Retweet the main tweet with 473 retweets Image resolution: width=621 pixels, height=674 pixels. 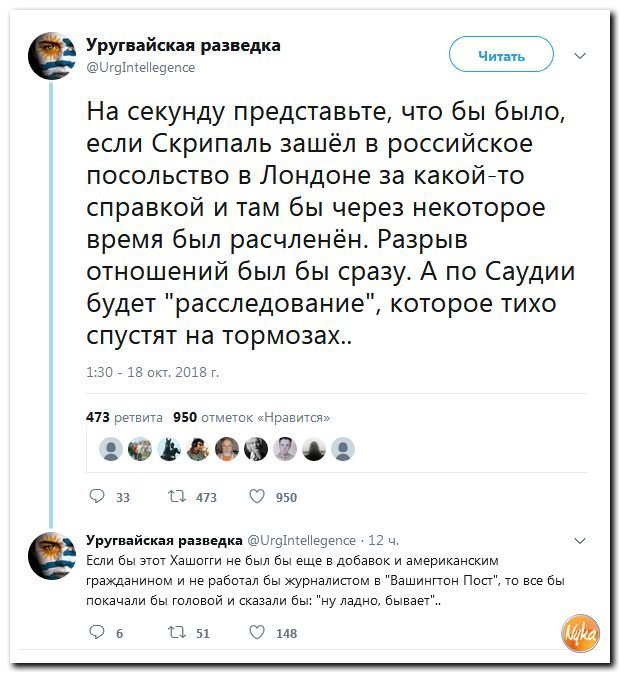(x=177, y=496)
